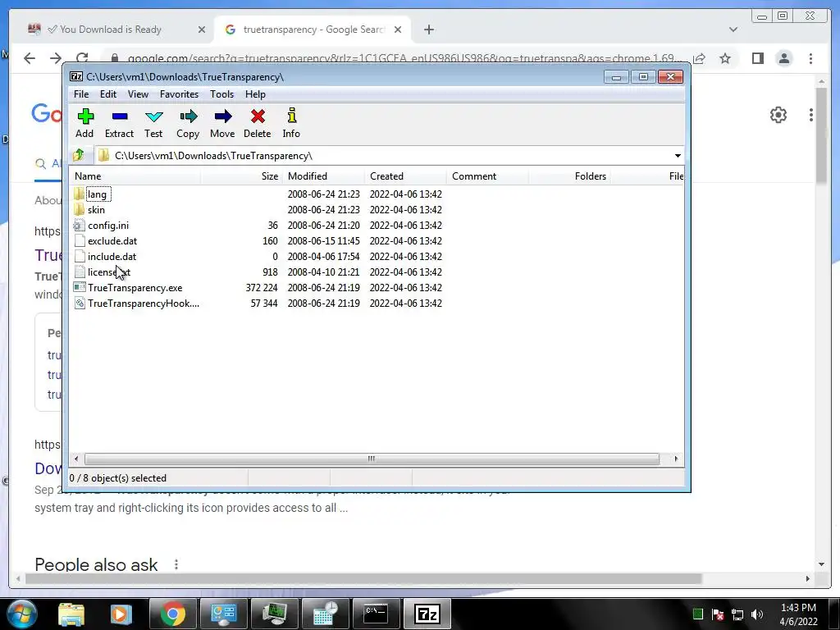This screenshot has height=630, width=840.
Task: Switch to You Download is Ready tab
Action: coord(110,30)
